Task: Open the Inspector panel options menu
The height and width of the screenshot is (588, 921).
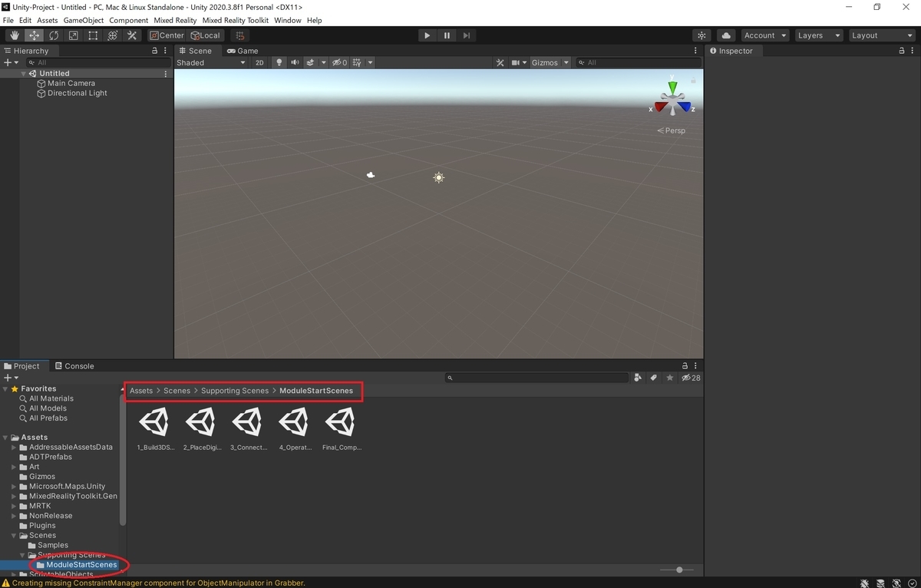Action: 913,51
